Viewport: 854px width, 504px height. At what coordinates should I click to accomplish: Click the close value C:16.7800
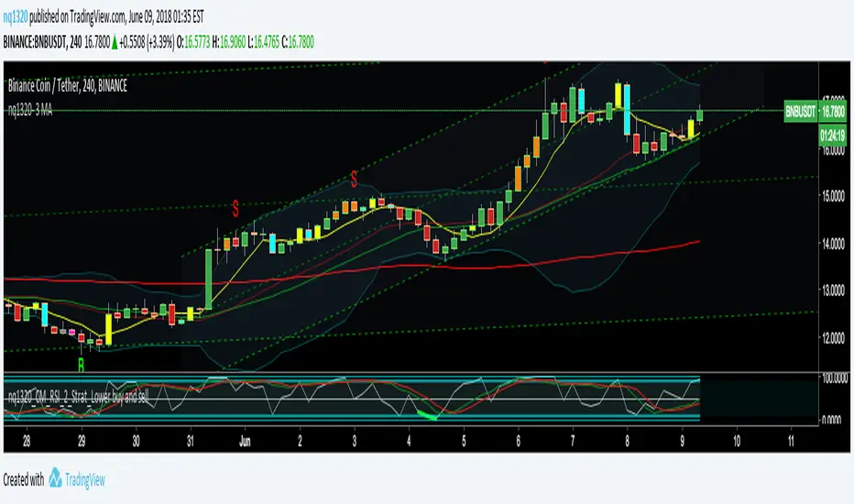(298, 42)
